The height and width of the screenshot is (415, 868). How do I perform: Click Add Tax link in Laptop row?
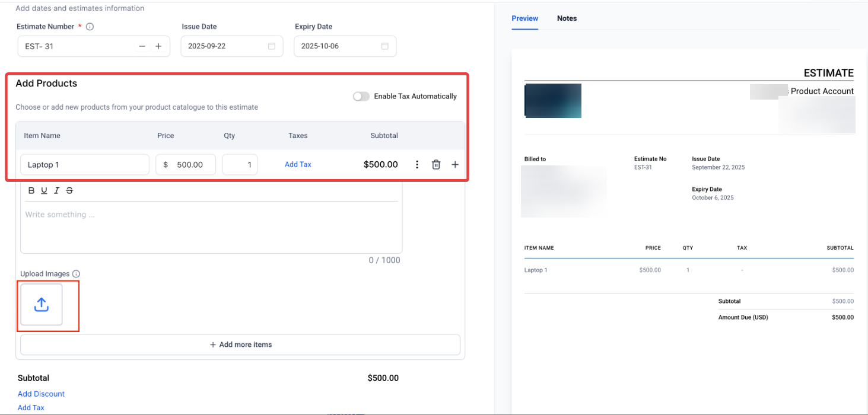pyautogui.click(x=298, y=165)
